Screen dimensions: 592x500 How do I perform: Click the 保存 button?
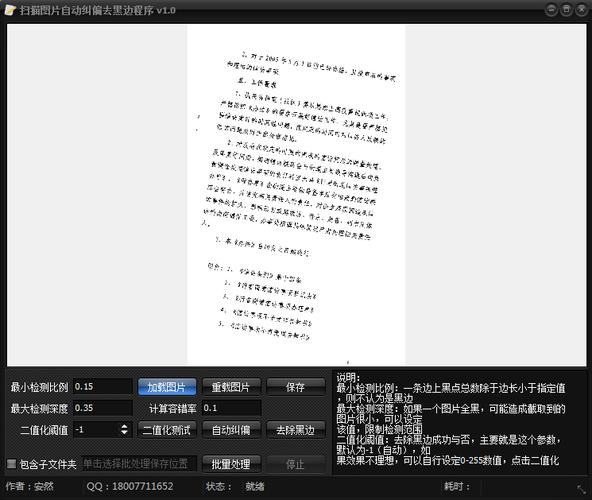click(x=296, y=387)
